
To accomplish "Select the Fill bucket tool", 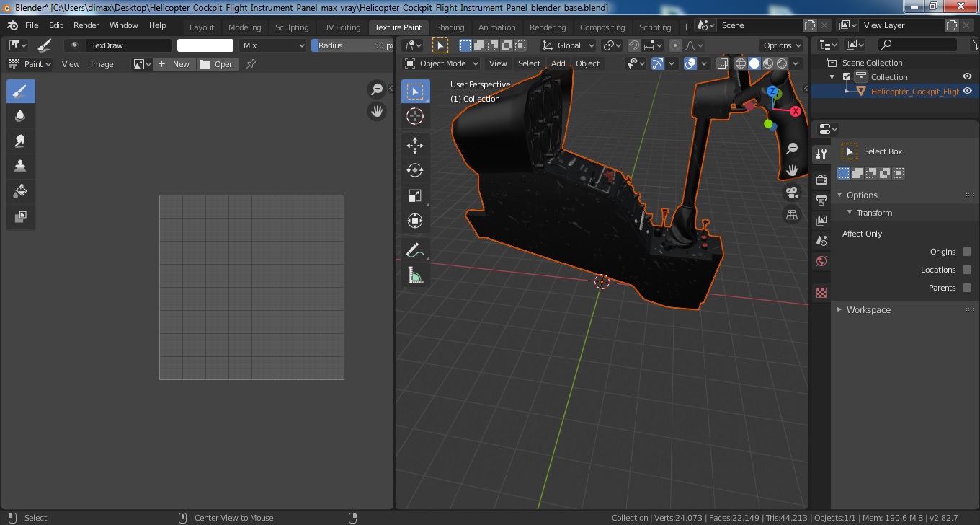I will coord(21,192).
